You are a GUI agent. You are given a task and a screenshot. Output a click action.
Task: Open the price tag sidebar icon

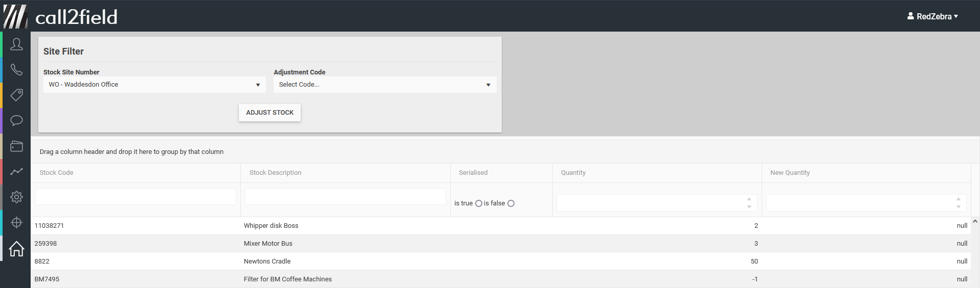[16, 95]
